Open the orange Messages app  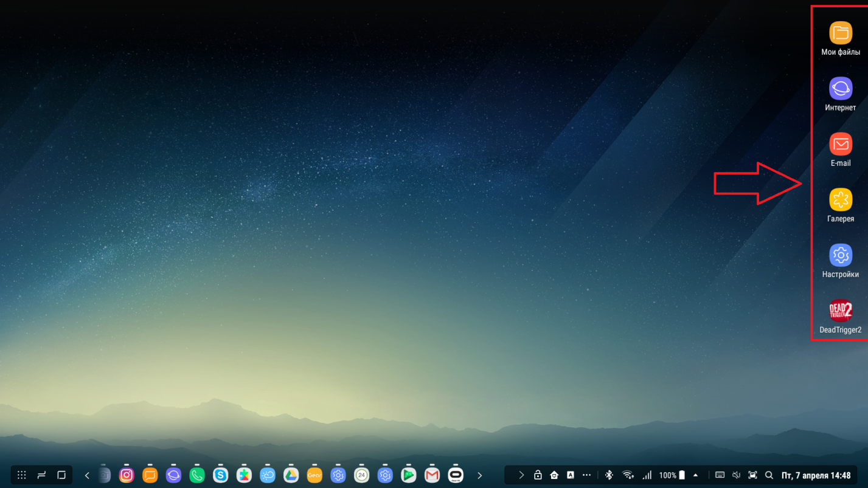pyautogui.click(x=150, y=475)
